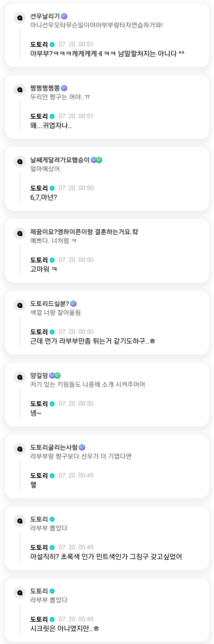Click the green badge beside 양길덩
Viewport: 214px width, 644px height.
58,376
